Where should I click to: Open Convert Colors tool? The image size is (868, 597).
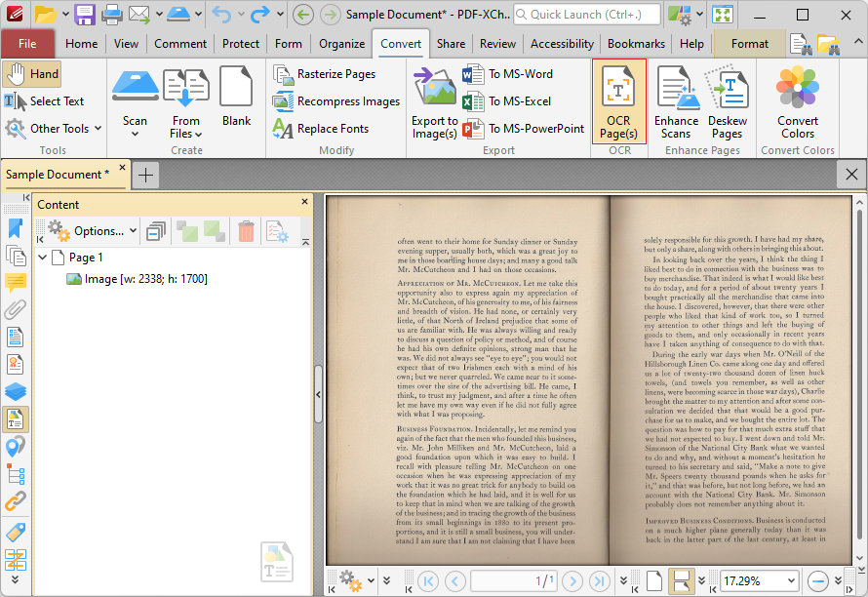tap(797, 101)
